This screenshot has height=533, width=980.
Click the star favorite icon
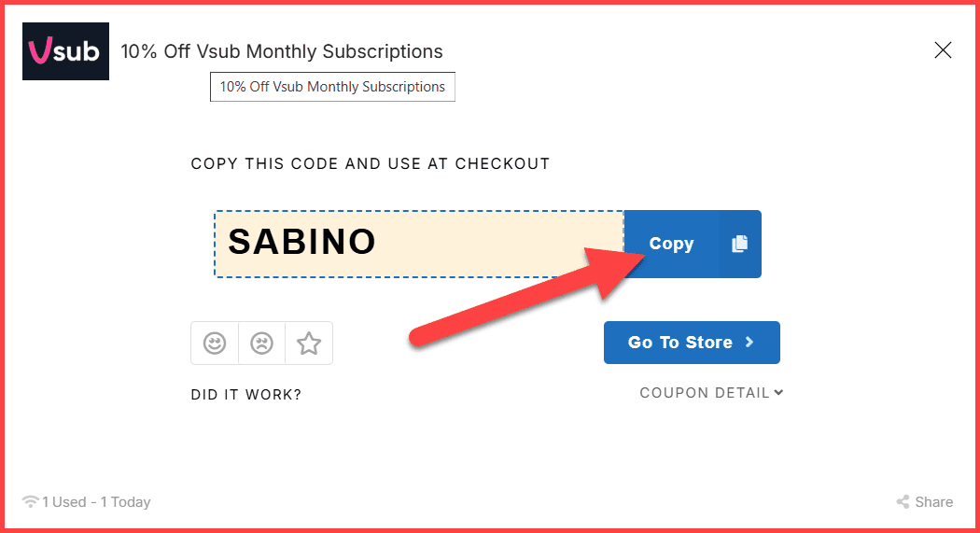(309, 344)
